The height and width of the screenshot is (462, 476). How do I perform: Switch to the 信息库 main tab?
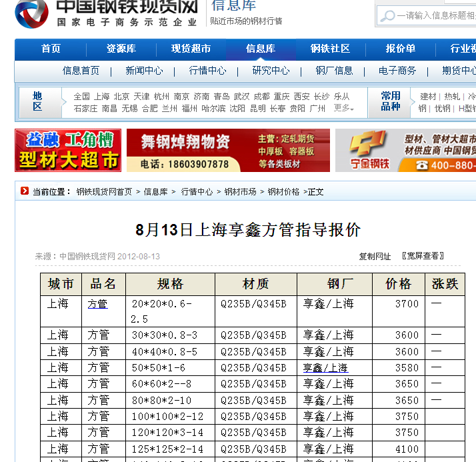[x=261, y=49]
